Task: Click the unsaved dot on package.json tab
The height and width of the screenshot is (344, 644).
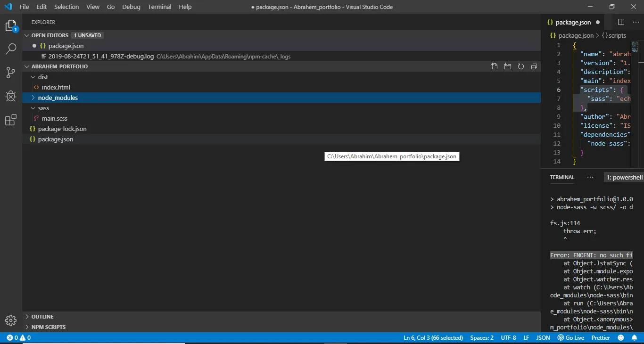Action: pos(598,22)
